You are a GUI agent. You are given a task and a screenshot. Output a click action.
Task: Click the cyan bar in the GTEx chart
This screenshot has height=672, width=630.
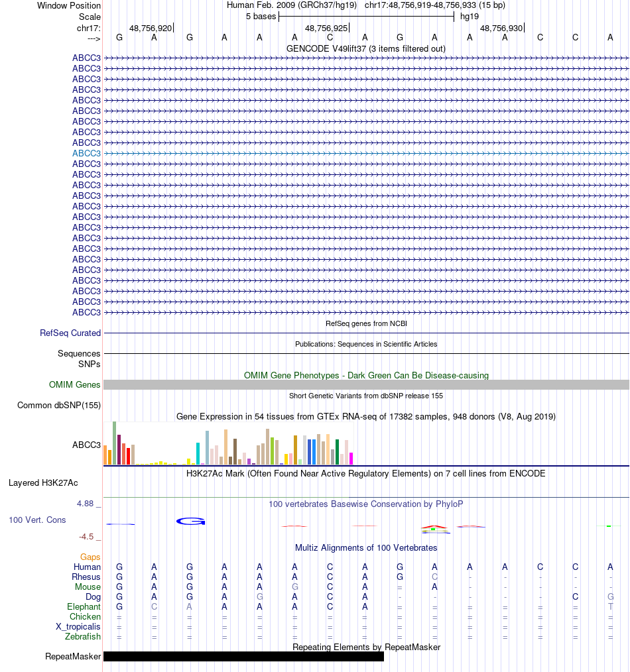click(198, 453)
